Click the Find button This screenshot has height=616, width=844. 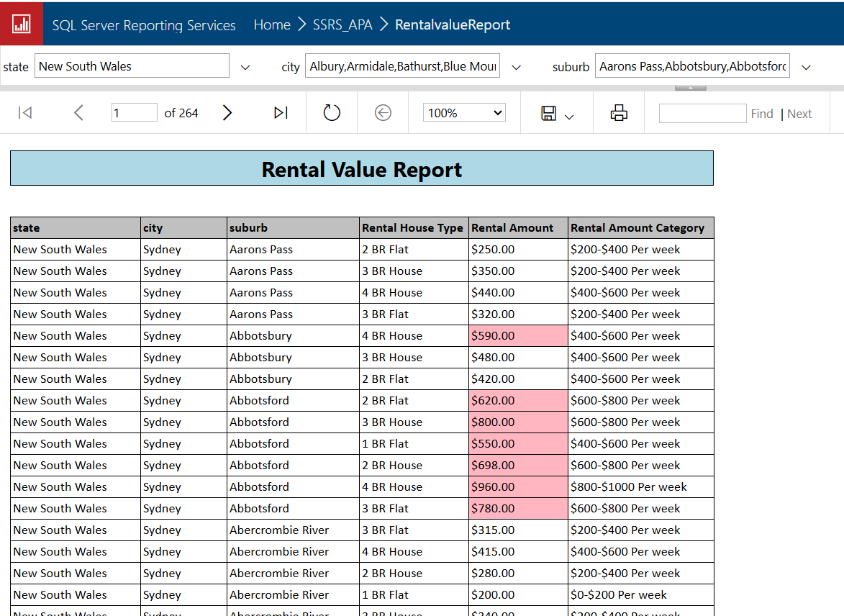pyautogui.click(x=761, y=114)
